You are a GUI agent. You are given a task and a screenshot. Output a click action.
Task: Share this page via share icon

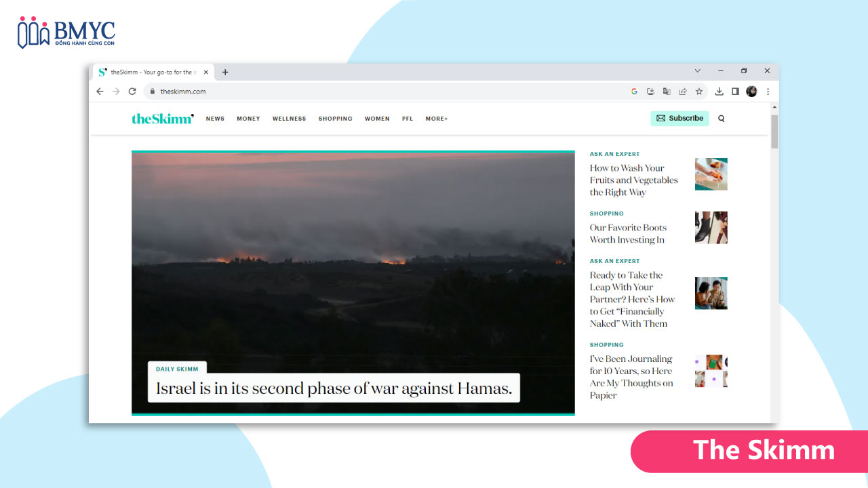click(683, 91)
